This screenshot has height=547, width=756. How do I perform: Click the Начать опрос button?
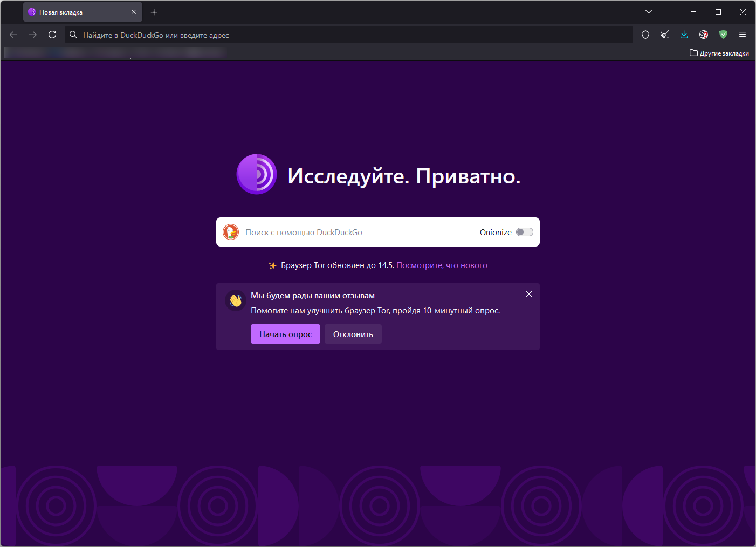coord(285,334)
